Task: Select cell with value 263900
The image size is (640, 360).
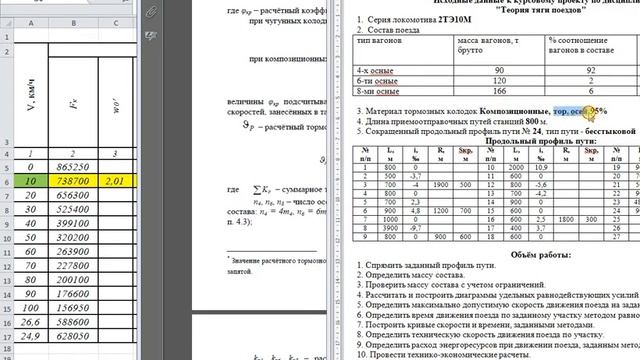Action: [x=73, y=252]
